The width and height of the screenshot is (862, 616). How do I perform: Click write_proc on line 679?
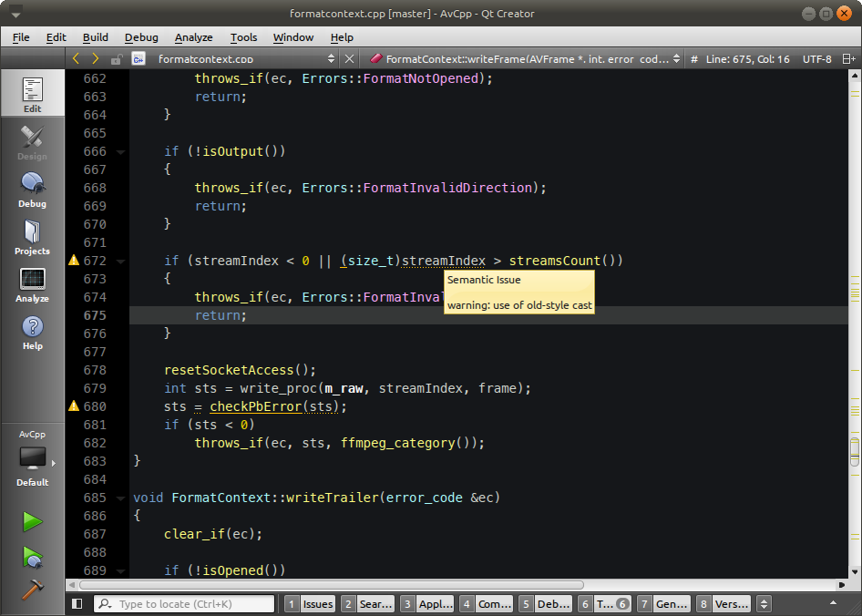coord(278,388)
